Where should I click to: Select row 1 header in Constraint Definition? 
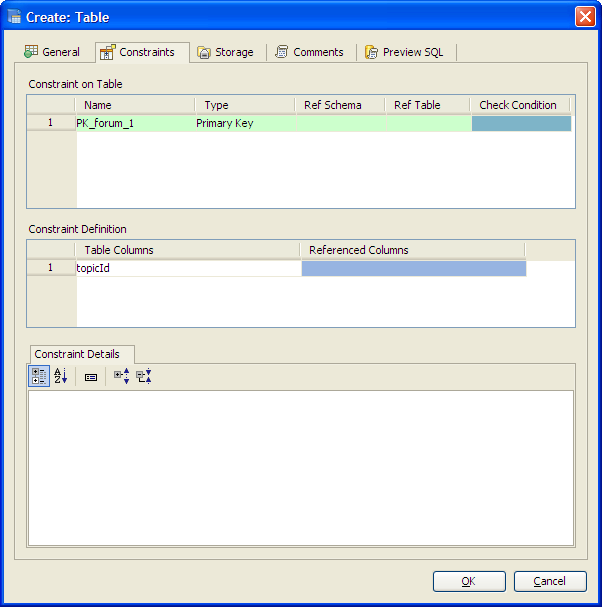tap(51, 268)
